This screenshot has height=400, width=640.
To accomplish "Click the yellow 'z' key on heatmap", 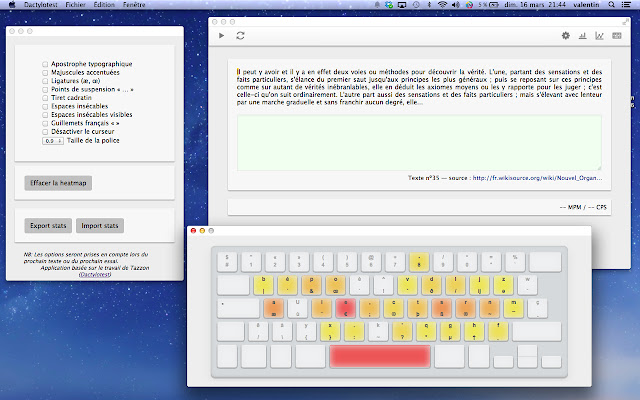I will point(504,285).
